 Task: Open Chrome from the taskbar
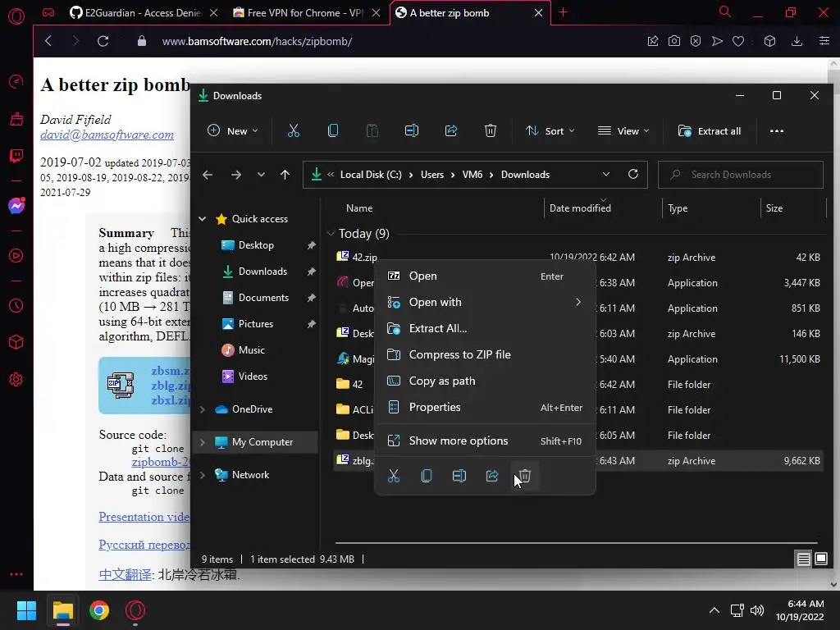coord(99,610)
